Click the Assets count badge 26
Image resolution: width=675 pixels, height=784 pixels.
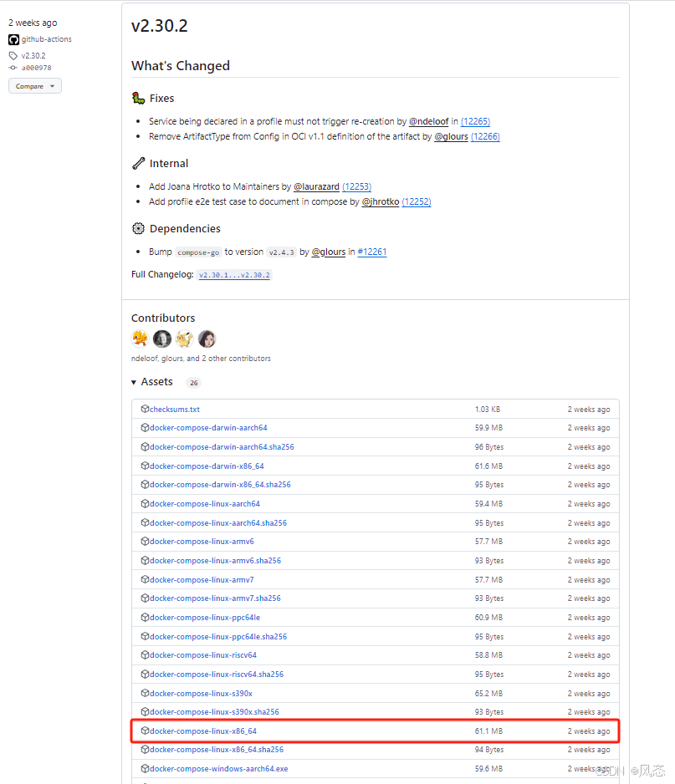pyautogui.click(x=194, y=383)
